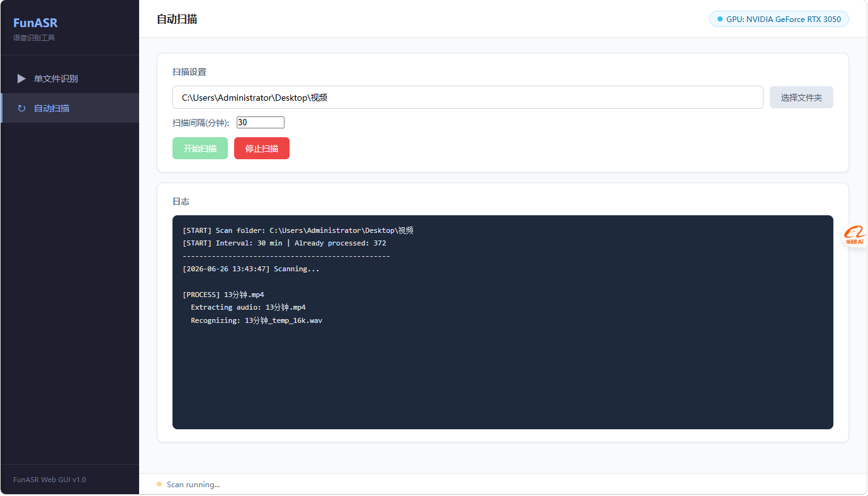Click the log line "Extracting audio: 13分钟.mp4"
The width and height of the screenshot is (868, 496).
[248, 307]
